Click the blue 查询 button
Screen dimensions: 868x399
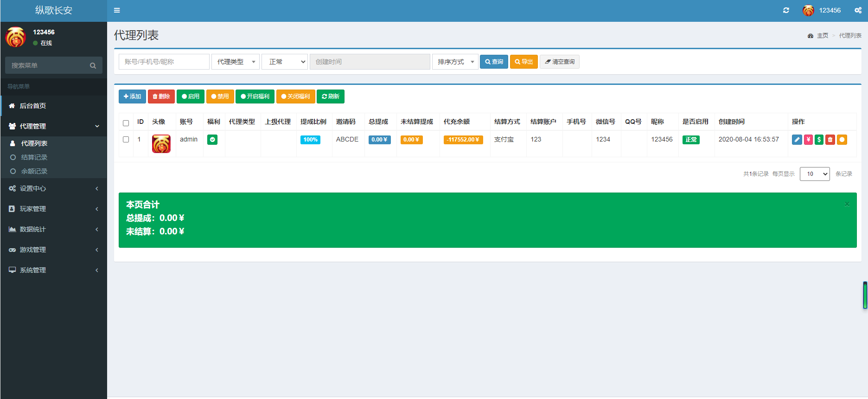tap(494, 62)
